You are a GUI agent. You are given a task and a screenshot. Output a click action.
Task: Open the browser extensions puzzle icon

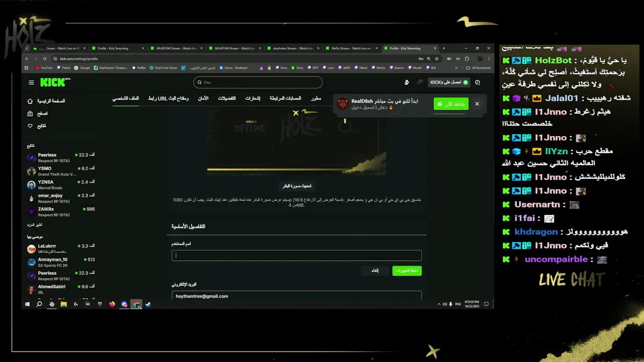pos(466,59)
